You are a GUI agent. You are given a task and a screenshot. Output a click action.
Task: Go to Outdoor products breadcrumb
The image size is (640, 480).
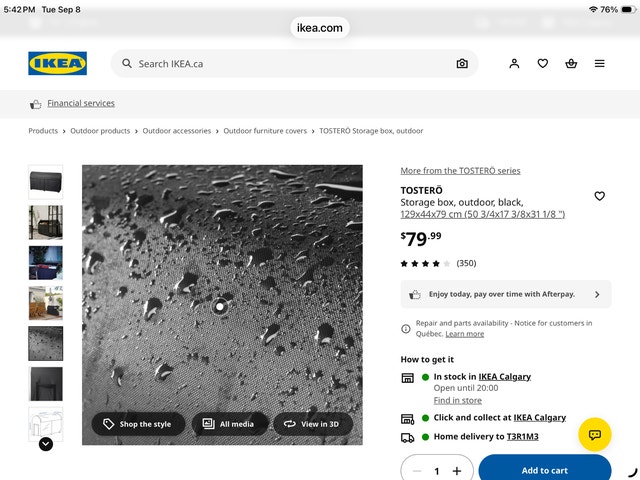pyautogui.click(x=100, y=131)
